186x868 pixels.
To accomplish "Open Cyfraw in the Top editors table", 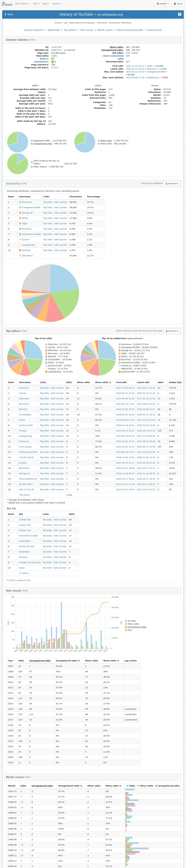I will (x=23, y=393).
